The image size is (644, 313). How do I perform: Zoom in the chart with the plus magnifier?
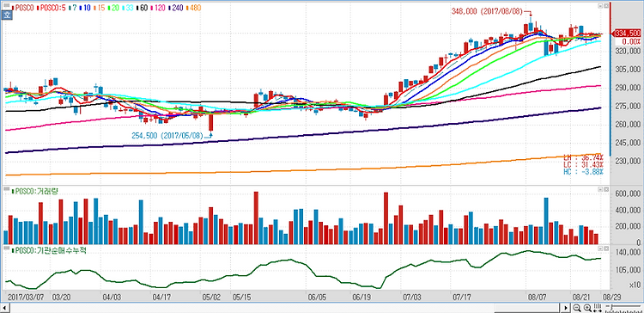(587, 308)
